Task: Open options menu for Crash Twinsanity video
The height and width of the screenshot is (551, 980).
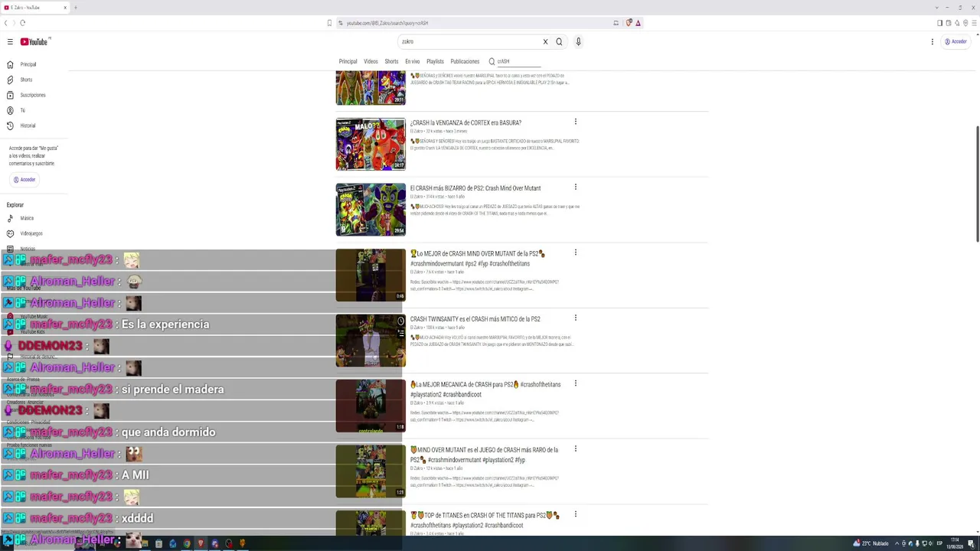Action: 576,318
